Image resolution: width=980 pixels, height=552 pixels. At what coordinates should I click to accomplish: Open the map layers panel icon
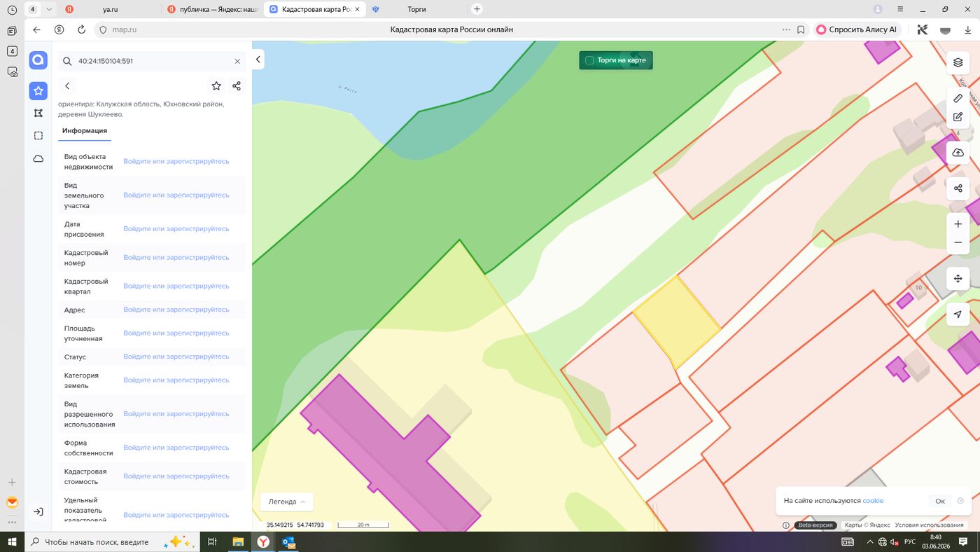pos(958,62)
